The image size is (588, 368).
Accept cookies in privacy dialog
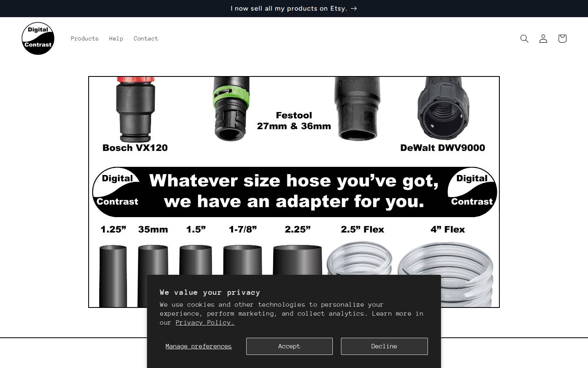pos(289,346)
